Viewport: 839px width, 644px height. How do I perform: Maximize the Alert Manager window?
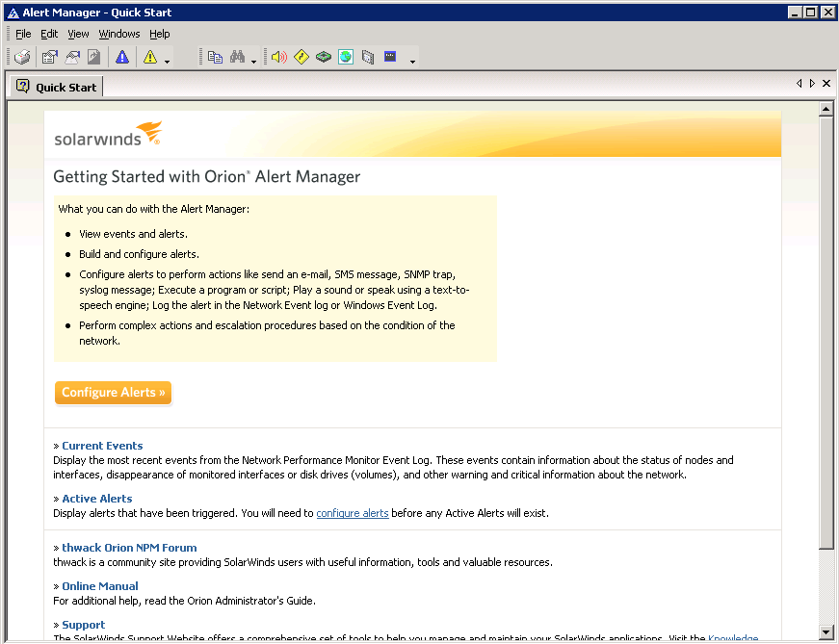click(811, 13)
